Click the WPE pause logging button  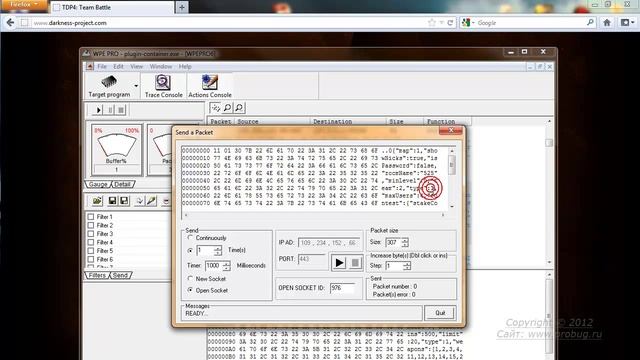pos(110,110)
